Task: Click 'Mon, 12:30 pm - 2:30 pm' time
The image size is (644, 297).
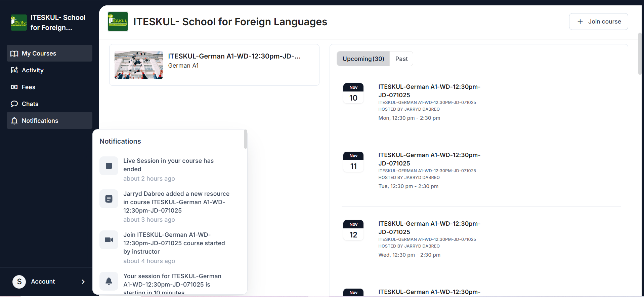Action: [x=409, y=118]
